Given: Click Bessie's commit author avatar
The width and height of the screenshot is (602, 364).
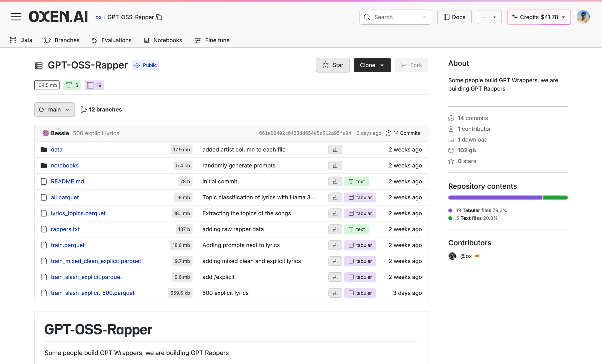Looking at the screenshot, I should click(x=45, y=133).
